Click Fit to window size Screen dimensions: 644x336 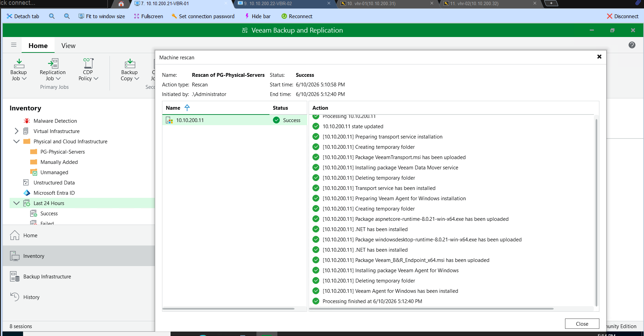click(x=102, y=16)
